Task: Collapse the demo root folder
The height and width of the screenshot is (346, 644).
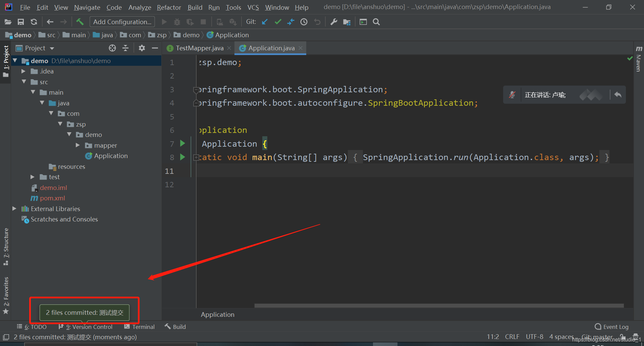Action: 15,60
